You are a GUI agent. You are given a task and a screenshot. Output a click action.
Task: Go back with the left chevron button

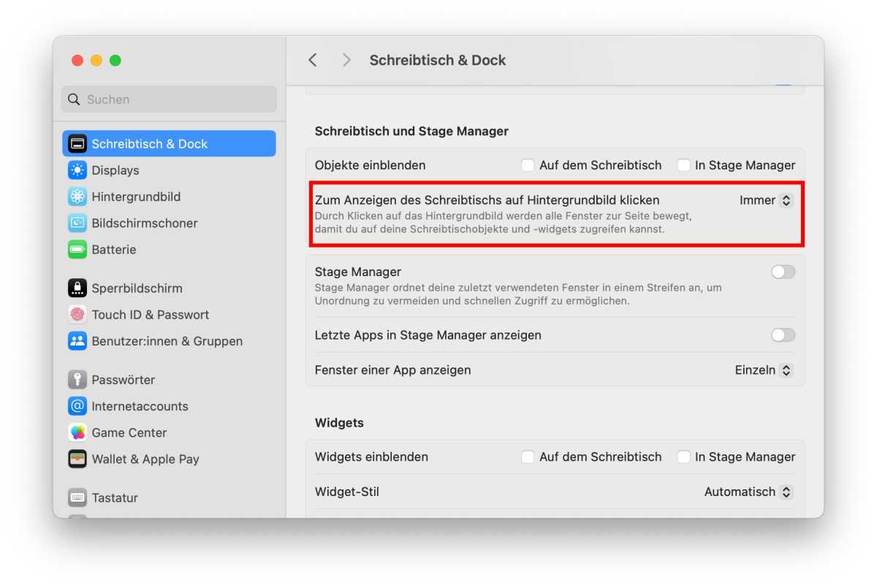click(x=313, y=60)
